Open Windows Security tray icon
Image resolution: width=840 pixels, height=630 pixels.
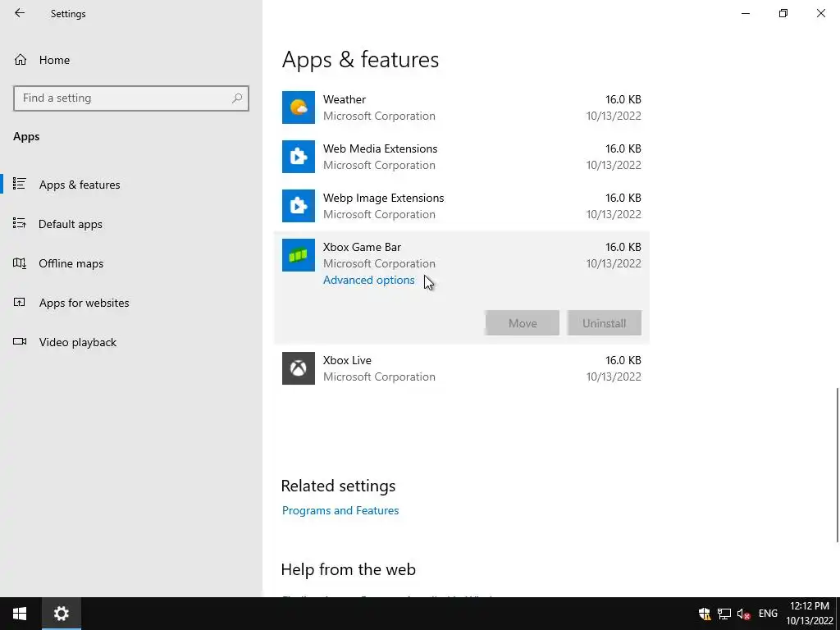click(x=705, y=614)
